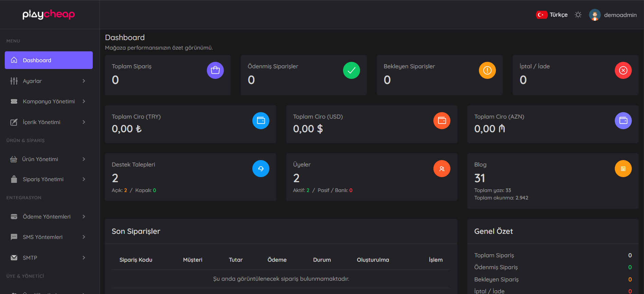Click the red cancel icon for İptal / İade
Viewport: 644px width, 294px height.
coord(623,70)
